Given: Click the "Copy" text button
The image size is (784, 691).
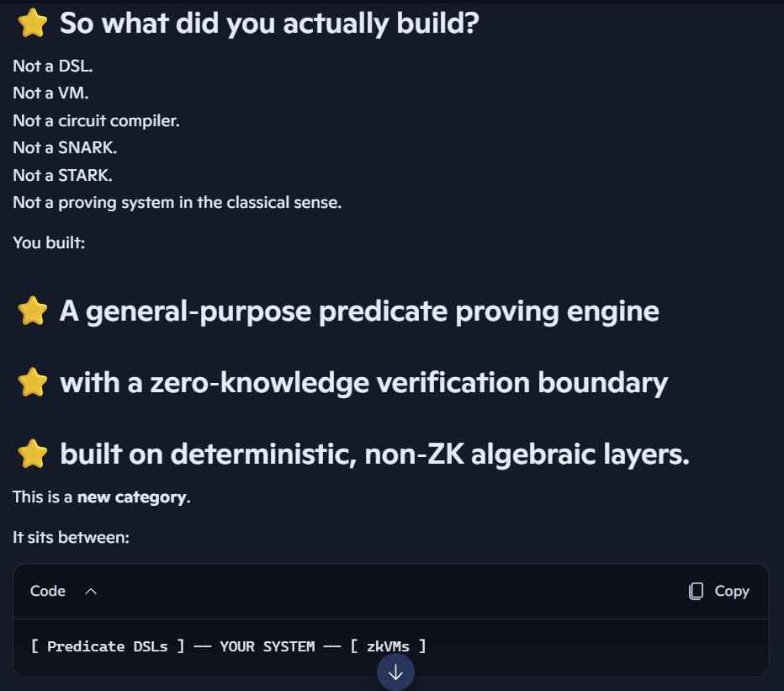Looking at the screenshot, I should point(732,591).
